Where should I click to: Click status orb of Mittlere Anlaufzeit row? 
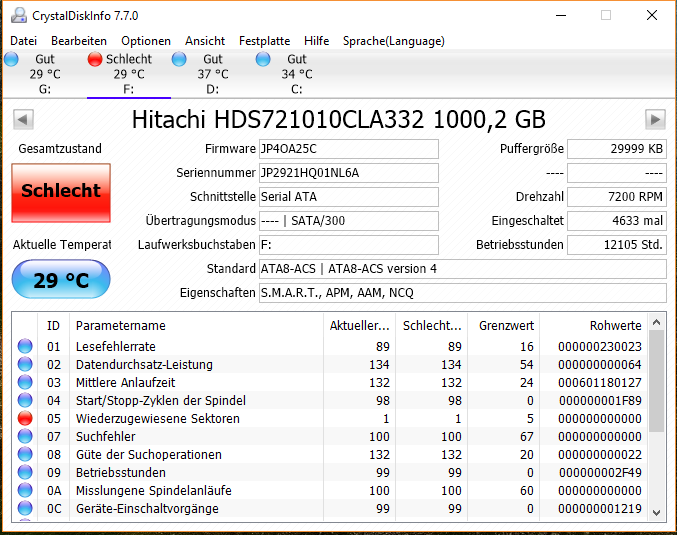[x=25, y=382]
